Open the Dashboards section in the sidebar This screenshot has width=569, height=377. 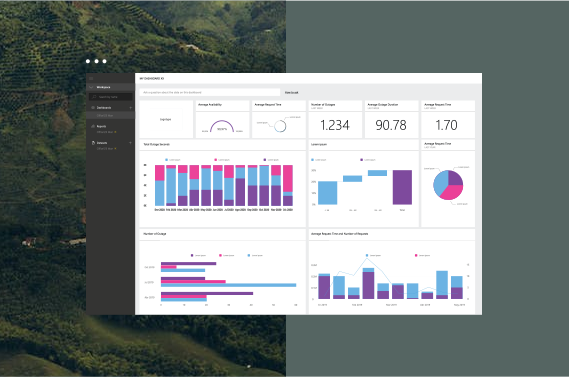click(104, 108)
